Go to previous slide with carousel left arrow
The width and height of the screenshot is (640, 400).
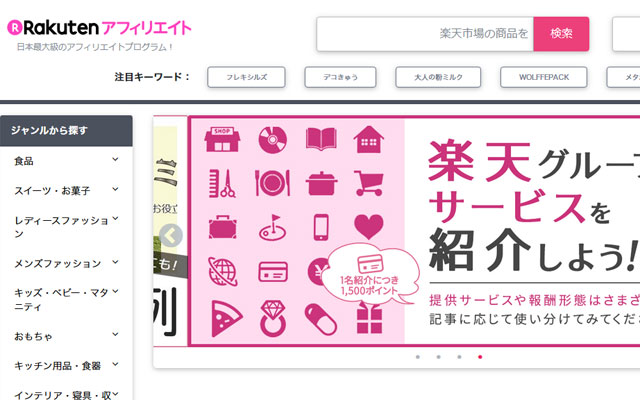point(170,236)
